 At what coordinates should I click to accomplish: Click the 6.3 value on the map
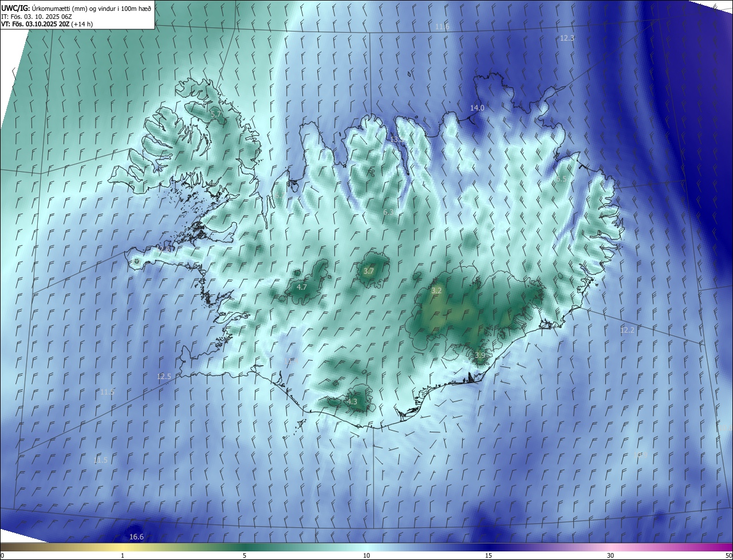(x=388, y=212)
